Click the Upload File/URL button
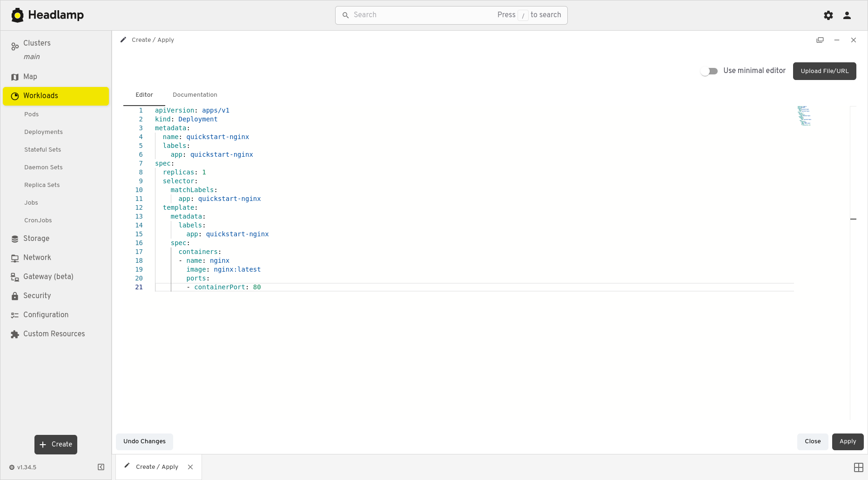The image size is (868, 480). [824, 71]
